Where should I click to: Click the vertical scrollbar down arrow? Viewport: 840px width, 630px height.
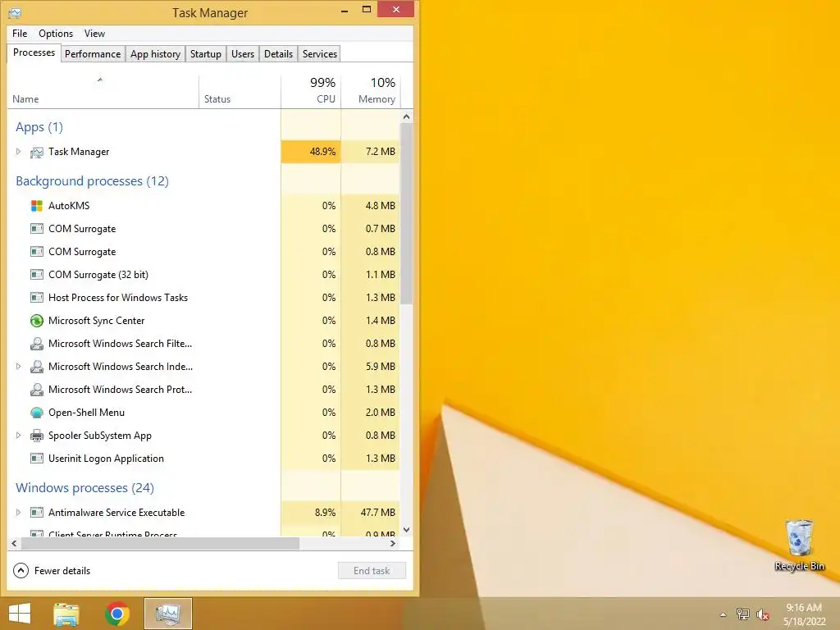click(407, 530)
